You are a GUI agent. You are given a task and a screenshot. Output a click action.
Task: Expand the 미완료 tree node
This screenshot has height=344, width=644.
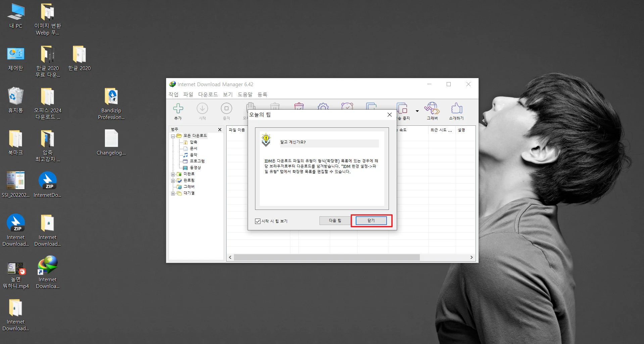(x=173, y=174)
